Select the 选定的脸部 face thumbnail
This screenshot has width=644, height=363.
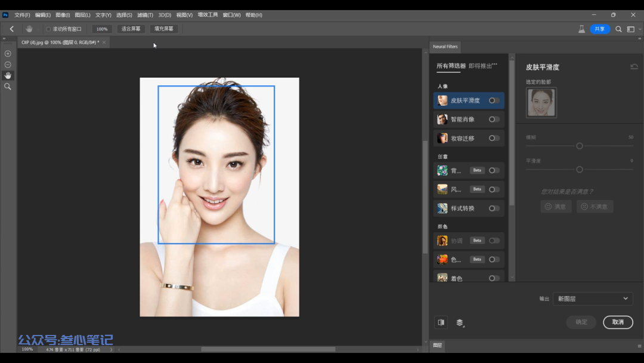[x=541, y=103]
